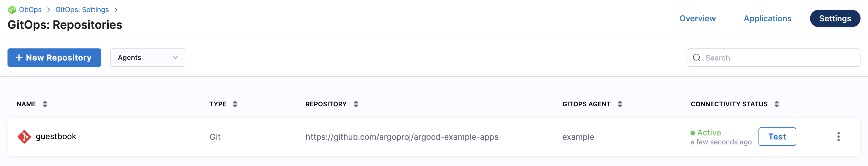The image size is (868, 166).
Task: Sort the table by NAME column
Action: [x=46, y=104]
